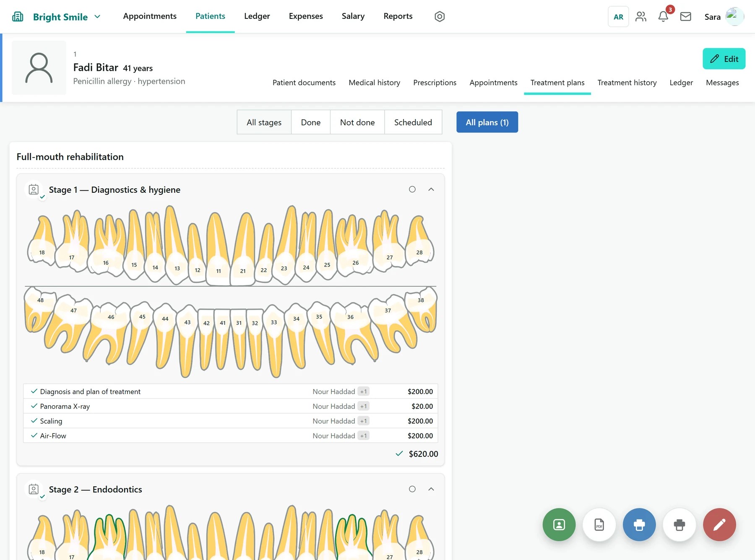Screen dimensions: 755x560
Task: Click the blue printer floating button
Action: 639,525
